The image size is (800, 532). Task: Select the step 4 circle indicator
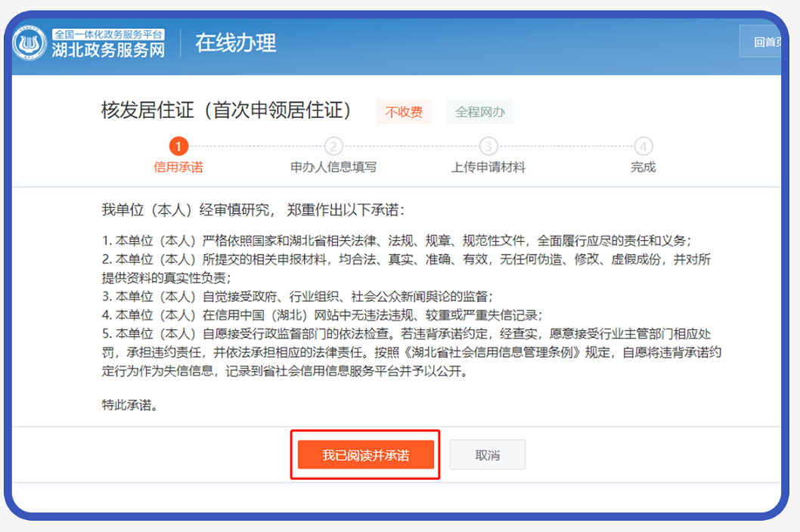click(x=643, y=146)
